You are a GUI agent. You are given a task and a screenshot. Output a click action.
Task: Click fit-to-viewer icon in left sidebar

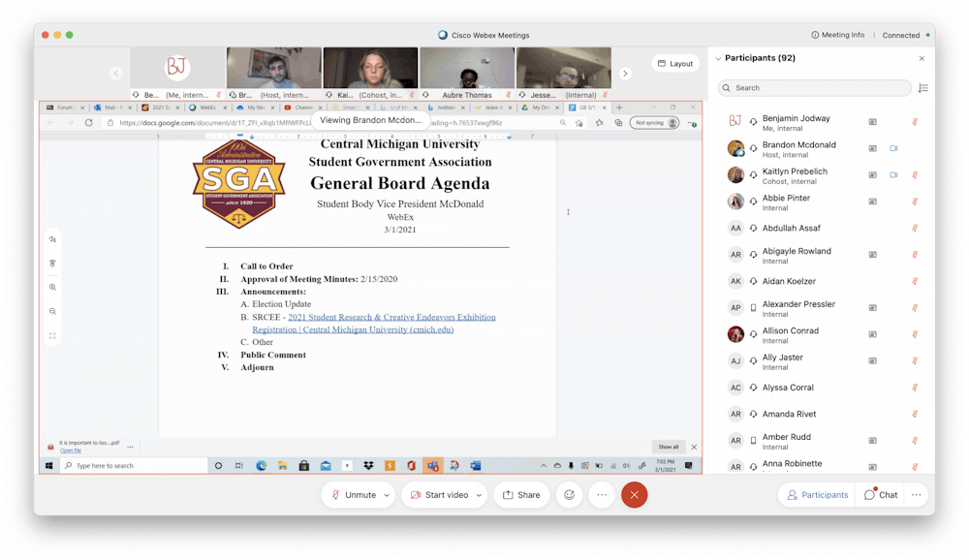click(x=52, y=336)
